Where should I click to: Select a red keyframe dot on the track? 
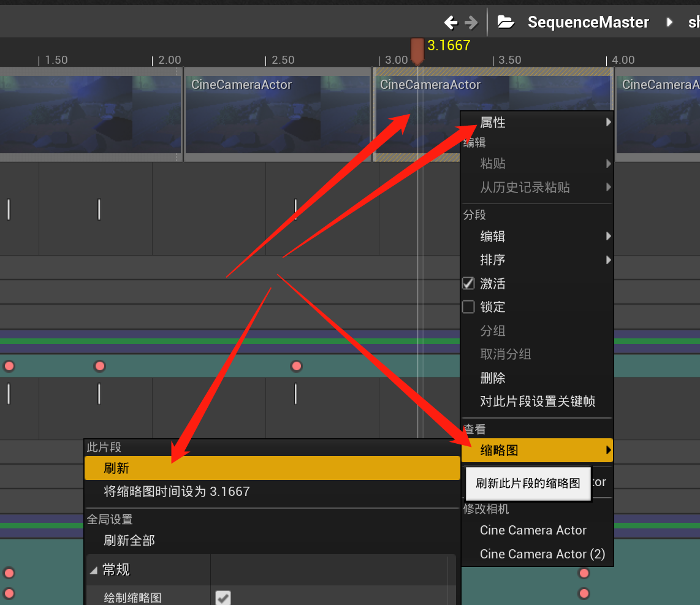pos(100,366)
